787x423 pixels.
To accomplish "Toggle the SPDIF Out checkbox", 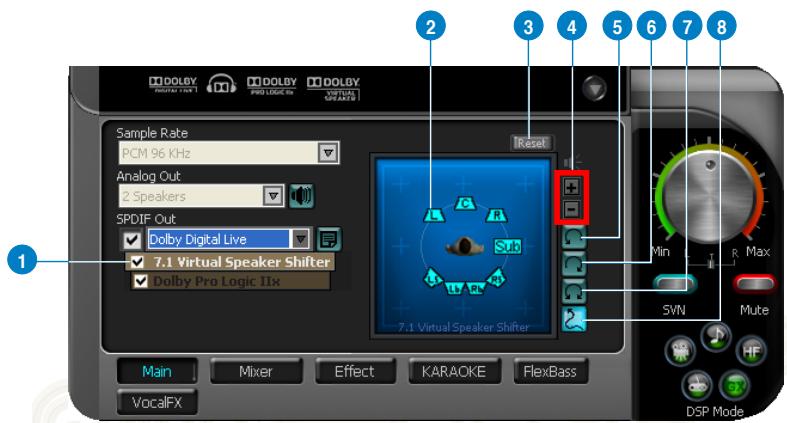I will (132, 240).
